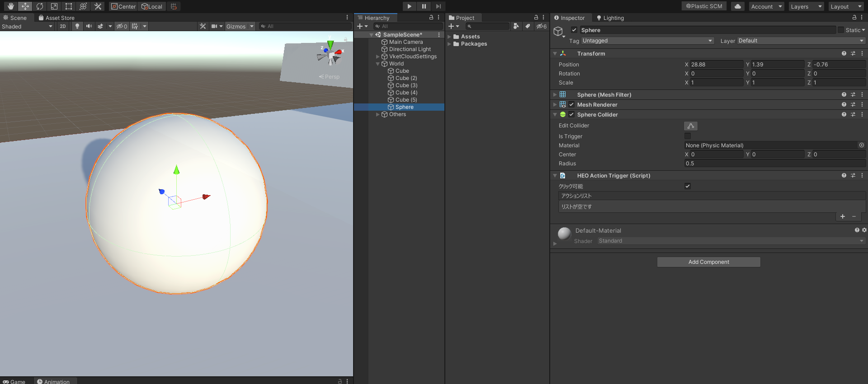Select Cube (3) in hierarchy
Viewport: 868px width, 384px height.
coord(406,85)
